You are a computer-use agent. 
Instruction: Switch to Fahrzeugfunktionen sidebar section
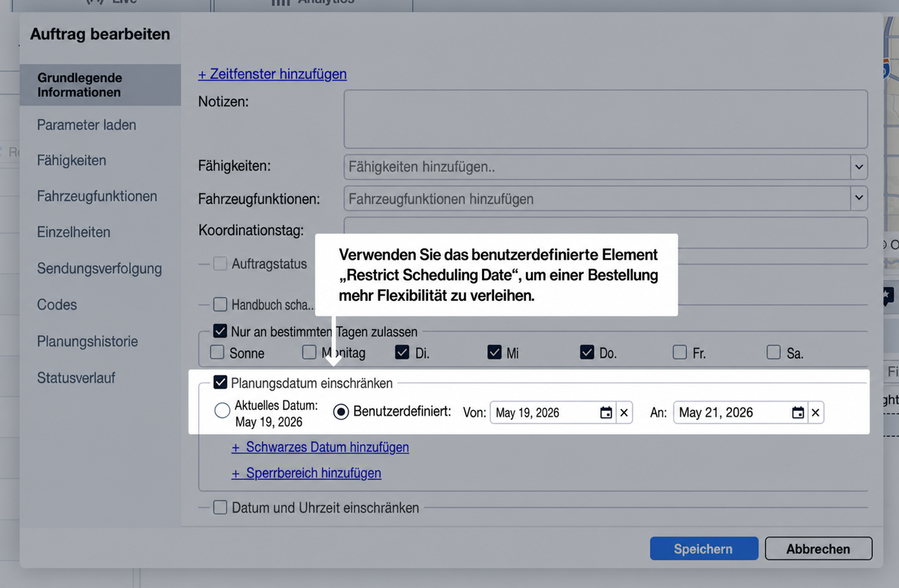(97, 196)
